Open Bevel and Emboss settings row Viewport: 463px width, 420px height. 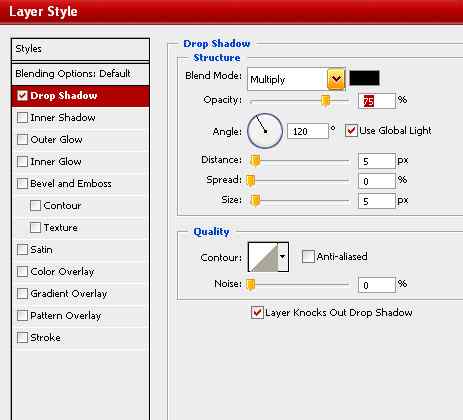pos(80,184)
